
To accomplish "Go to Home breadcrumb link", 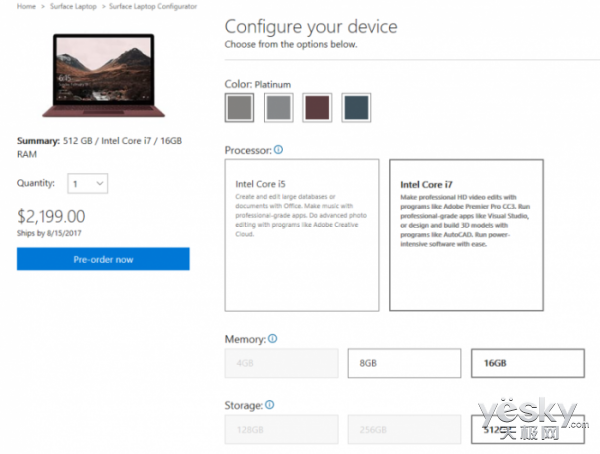I will [x=26, y=7].
